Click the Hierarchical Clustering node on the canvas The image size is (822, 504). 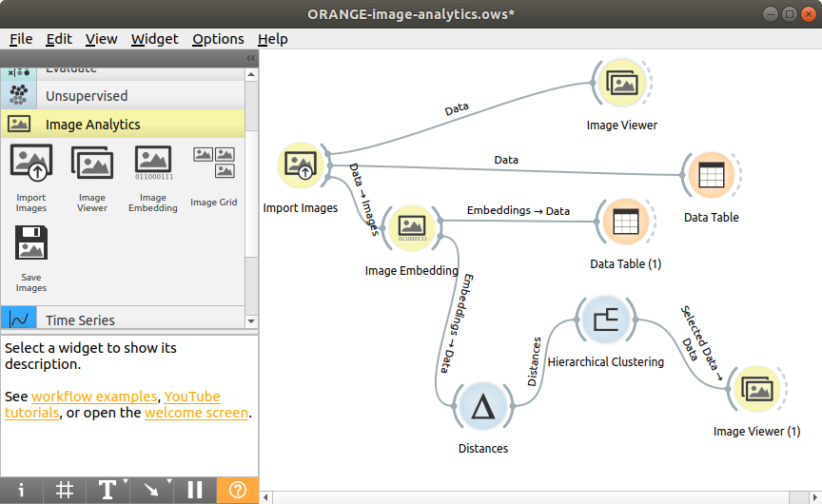coord(605,320)
